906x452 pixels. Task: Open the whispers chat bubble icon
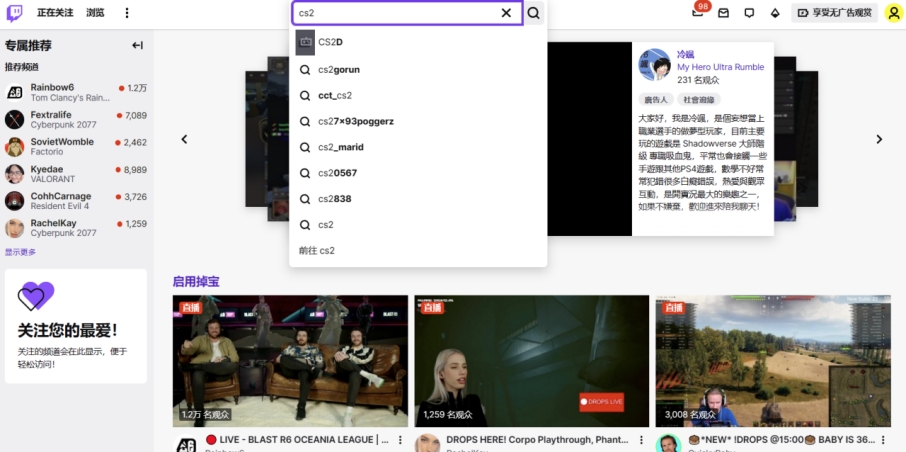pos(749,13)
